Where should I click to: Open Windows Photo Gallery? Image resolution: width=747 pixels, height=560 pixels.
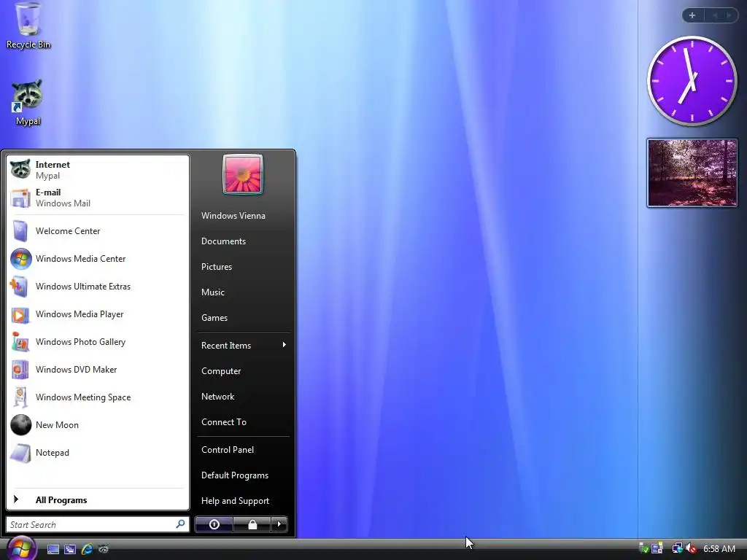[x=98, y=342]
